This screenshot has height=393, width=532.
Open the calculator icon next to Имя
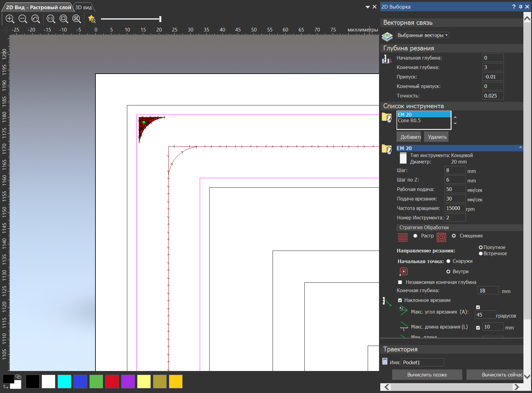[x=385, y=362]
